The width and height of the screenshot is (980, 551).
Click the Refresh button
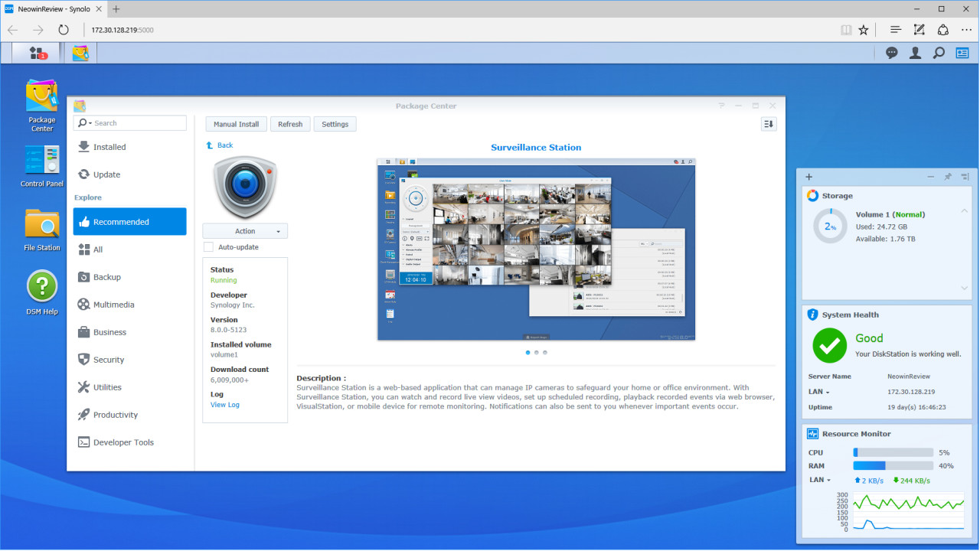(290, 124)
